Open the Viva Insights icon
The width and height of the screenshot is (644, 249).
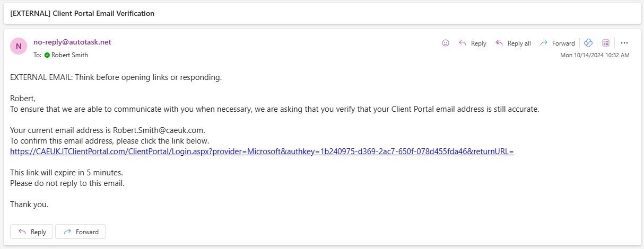tap(588, 43)
